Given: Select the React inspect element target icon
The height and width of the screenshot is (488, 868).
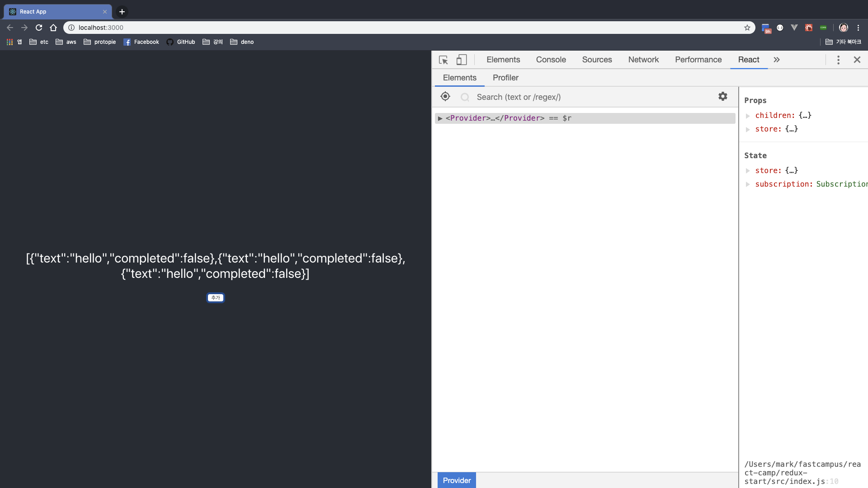Looking at the screenshot, I should (445, 97).
